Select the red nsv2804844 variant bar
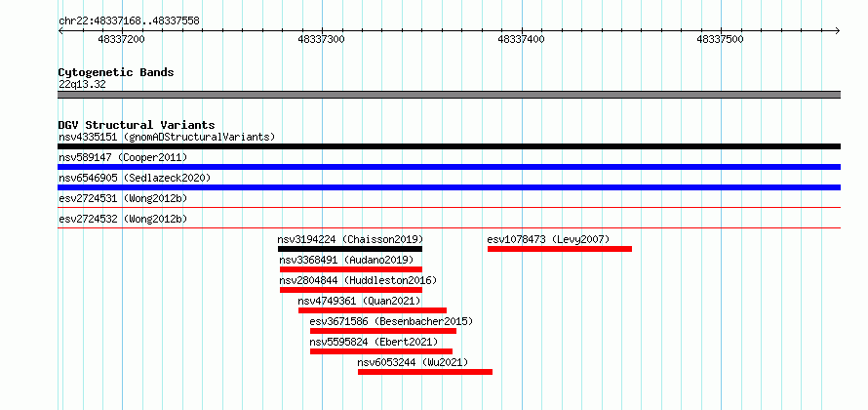 (351, 290)
